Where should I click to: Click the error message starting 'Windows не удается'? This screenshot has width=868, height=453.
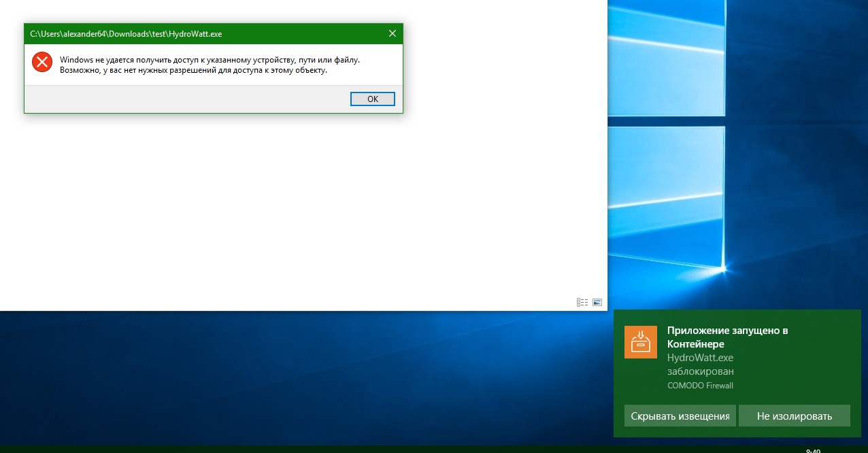tap(210, 60)
